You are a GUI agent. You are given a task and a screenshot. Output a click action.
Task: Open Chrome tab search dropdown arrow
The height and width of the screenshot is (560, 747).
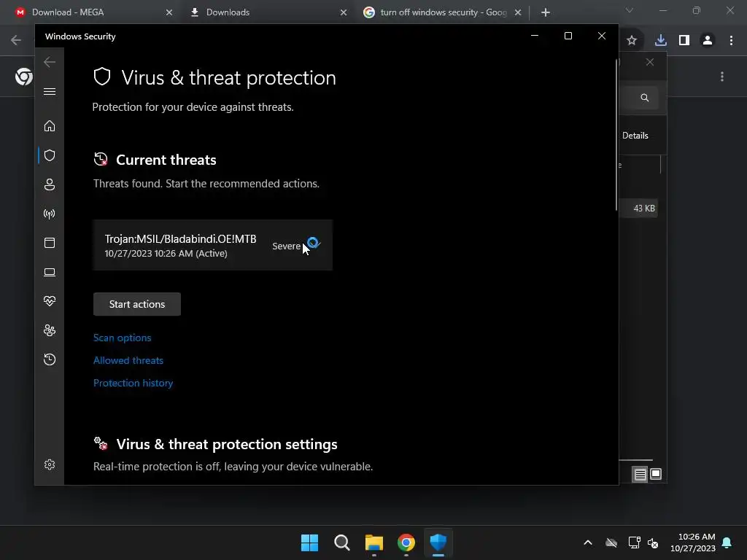[630, 10]
